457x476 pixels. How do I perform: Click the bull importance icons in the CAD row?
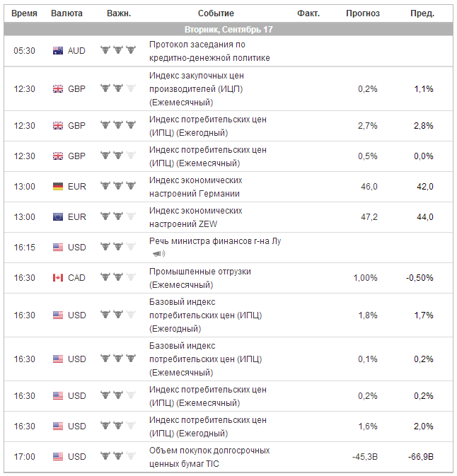tap(117, 277)
